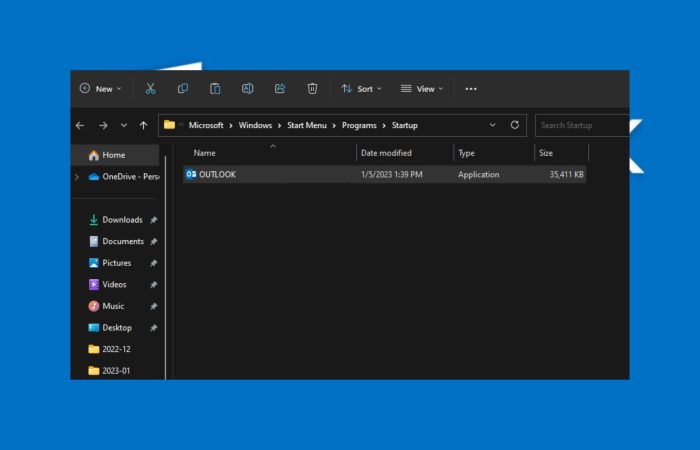
Task: Navigate to Microsoft in breadcrumb
Action: (x=206, y=125)
